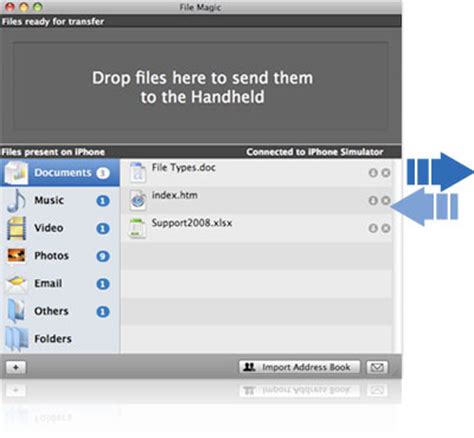The image size is (474, 438).
Task: Click the delete button for index.htm
Action: [x=386, y=200]
